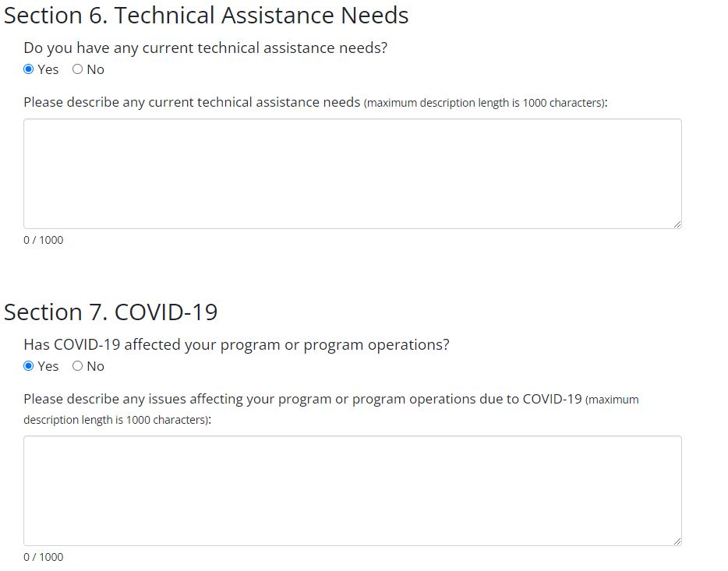The image size is (728, 571).
Task: Click resize handle of COVID-19 text area
Action: 677,541
